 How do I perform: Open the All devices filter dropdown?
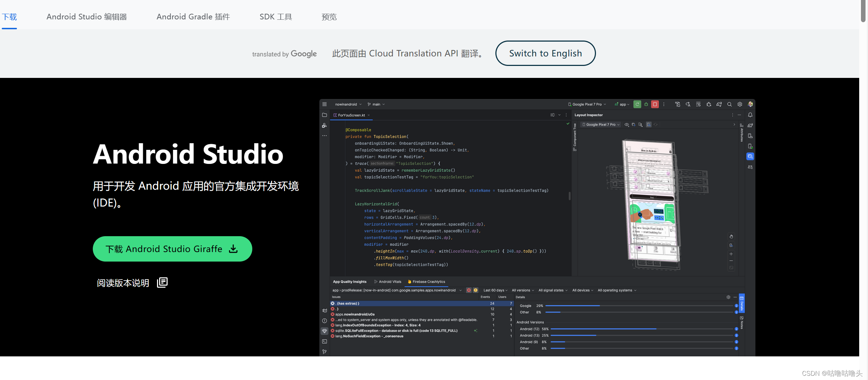click(583, 290)
